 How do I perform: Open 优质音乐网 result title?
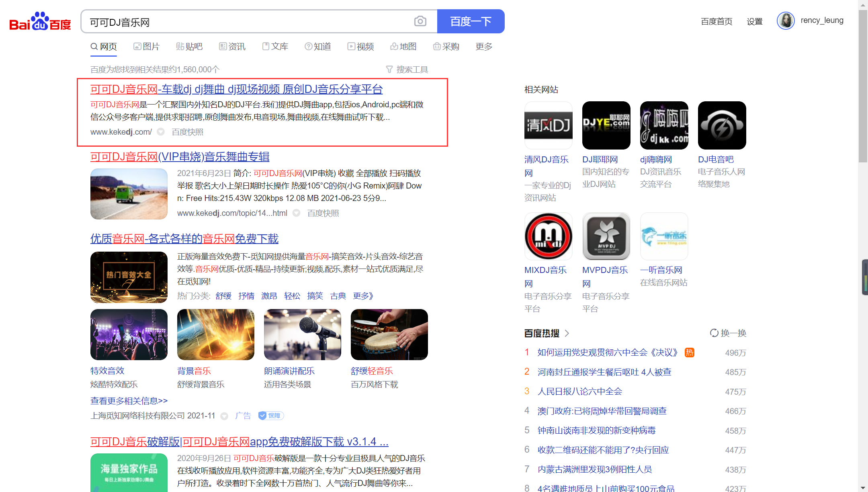(184, 239)
